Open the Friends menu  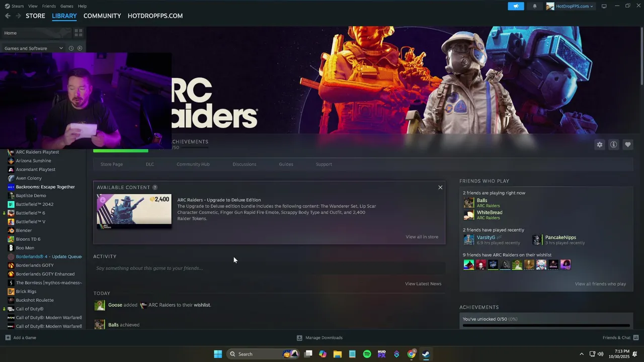click(49, 6)
